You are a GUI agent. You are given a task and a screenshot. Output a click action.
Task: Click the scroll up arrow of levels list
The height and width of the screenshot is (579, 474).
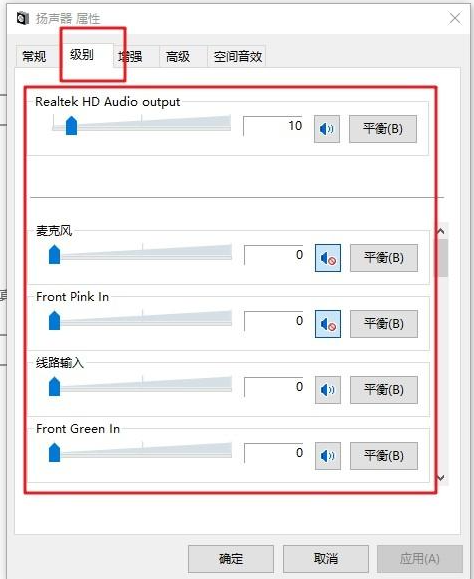click(x=441, y=232)
